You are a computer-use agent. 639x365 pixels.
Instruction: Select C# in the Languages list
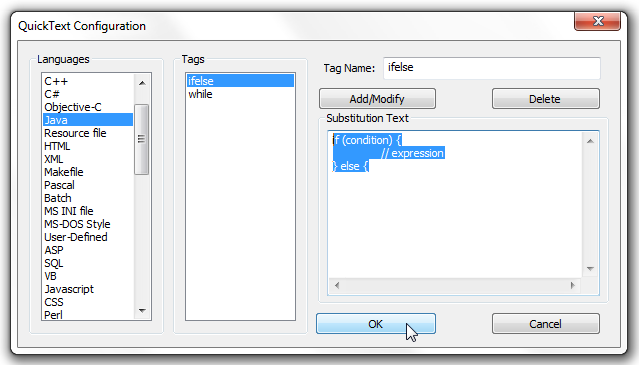coord(88,94)
